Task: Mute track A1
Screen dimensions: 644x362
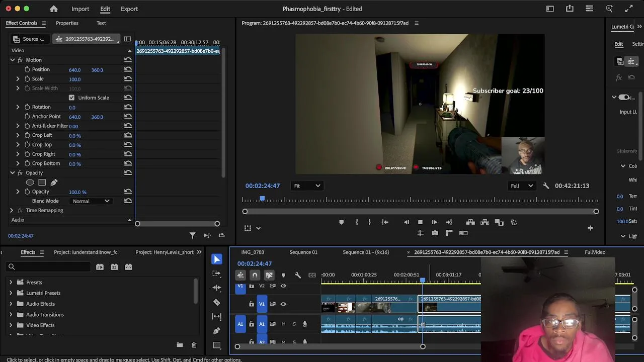Action: click(283, 324)
